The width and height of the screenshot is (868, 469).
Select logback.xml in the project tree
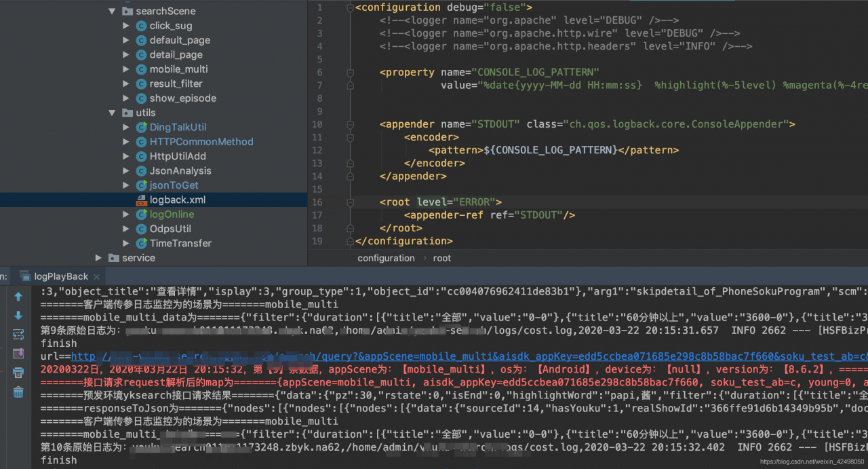pyautogui.click(x=153, y=200)
